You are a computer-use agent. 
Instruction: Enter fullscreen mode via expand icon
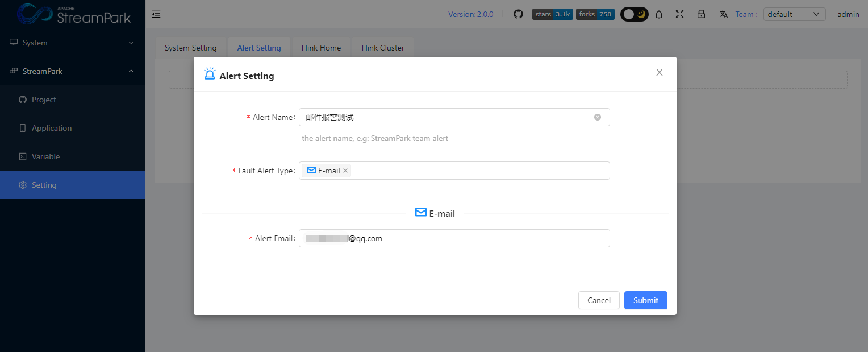(679, 14)
